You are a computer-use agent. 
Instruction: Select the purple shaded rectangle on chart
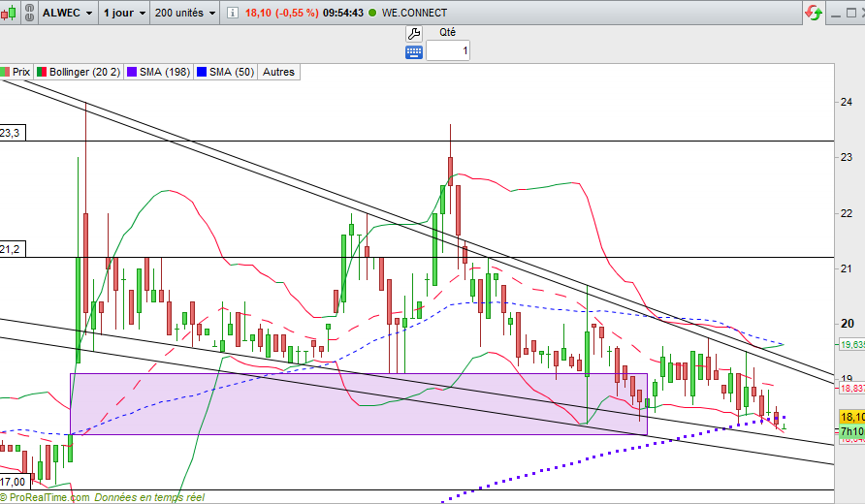click(x=359, y=404)
